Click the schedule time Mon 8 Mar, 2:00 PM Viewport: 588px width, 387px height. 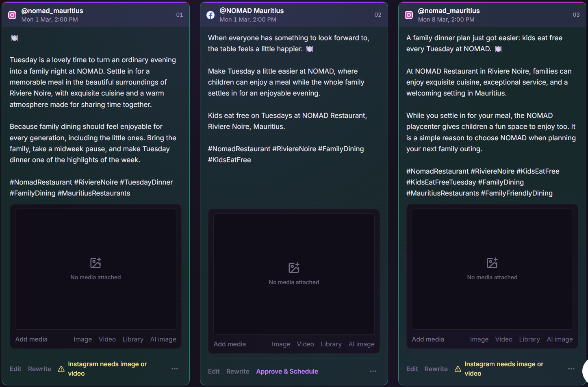[446, 20]
